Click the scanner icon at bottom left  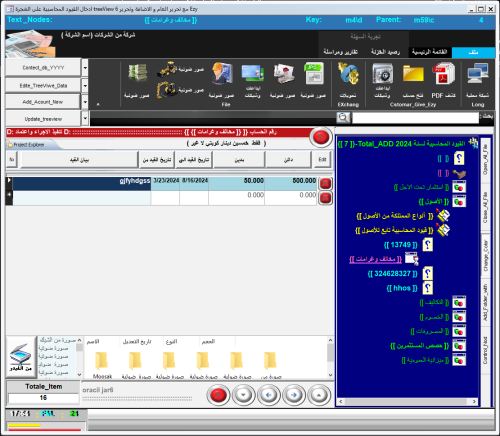[21, 357]
